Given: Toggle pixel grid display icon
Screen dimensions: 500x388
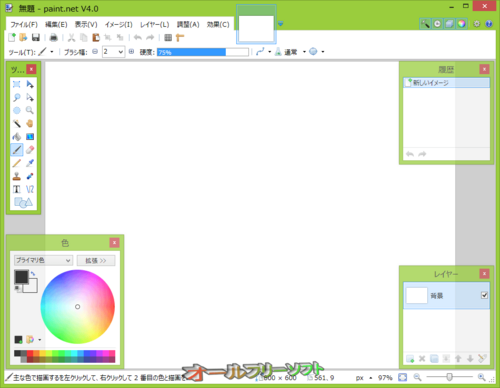Looking at the screenshot, I should pos(168,38).
